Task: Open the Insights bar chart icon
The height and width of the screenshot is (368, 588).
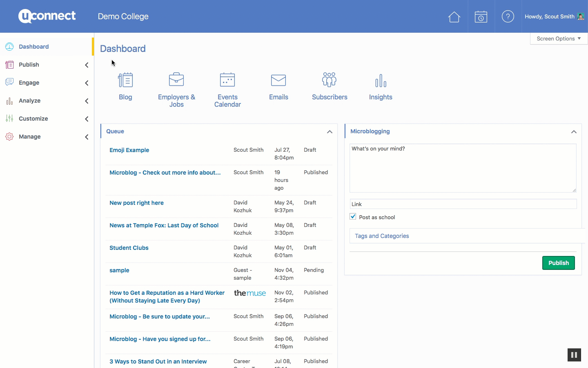Action: pyautogui.click(x=381, y=81)
